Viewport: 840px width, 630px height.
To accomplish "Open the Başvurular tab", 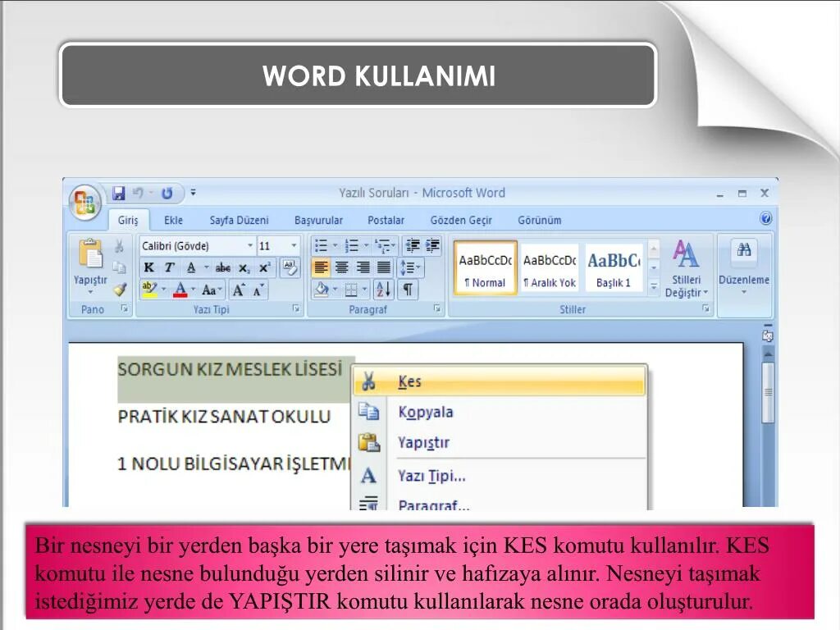I will (319, 220).
